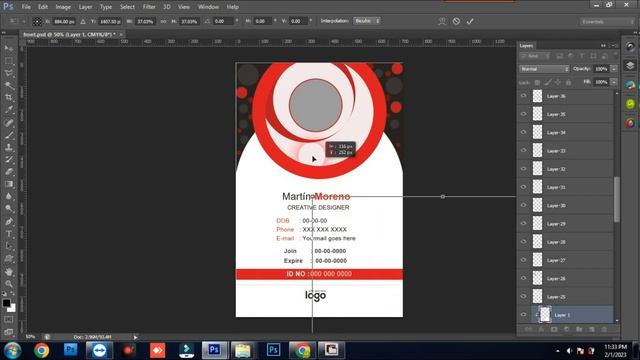Hide Layer 36 using its eye icon
The width and height of the screenshot is (640, 360).
coord(523,96)
